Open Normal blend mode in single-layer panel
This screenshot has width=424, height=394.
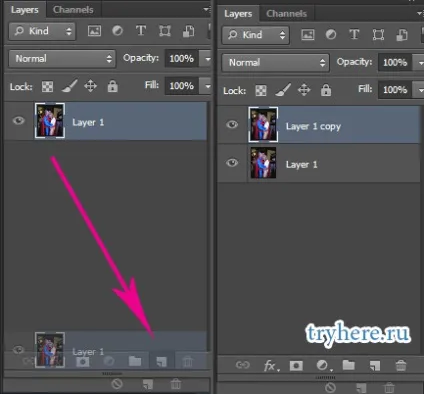coord(62,59)
